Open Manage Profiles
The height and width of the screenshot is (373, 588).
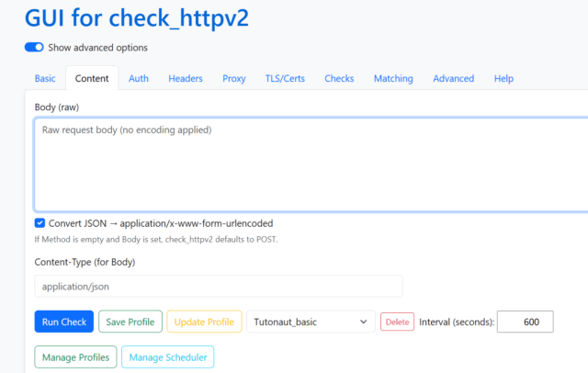(76, 357)
